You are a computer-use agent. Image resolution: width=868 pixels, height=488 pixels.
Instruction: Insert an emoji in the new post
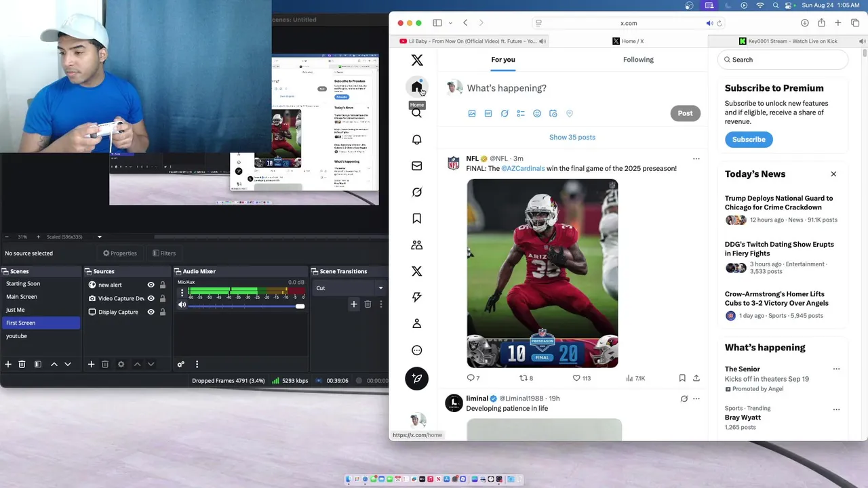click(537, 113)
